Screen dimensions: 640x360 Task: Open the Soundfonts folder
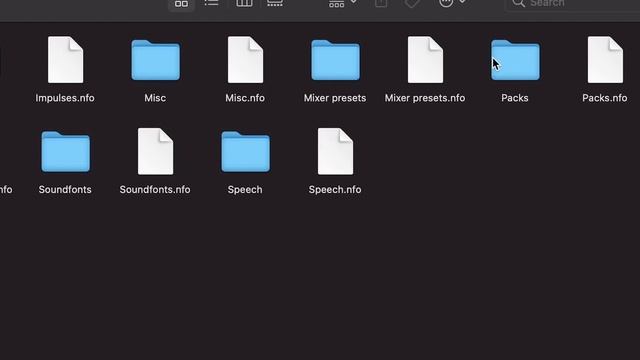[x=65, y=151]
